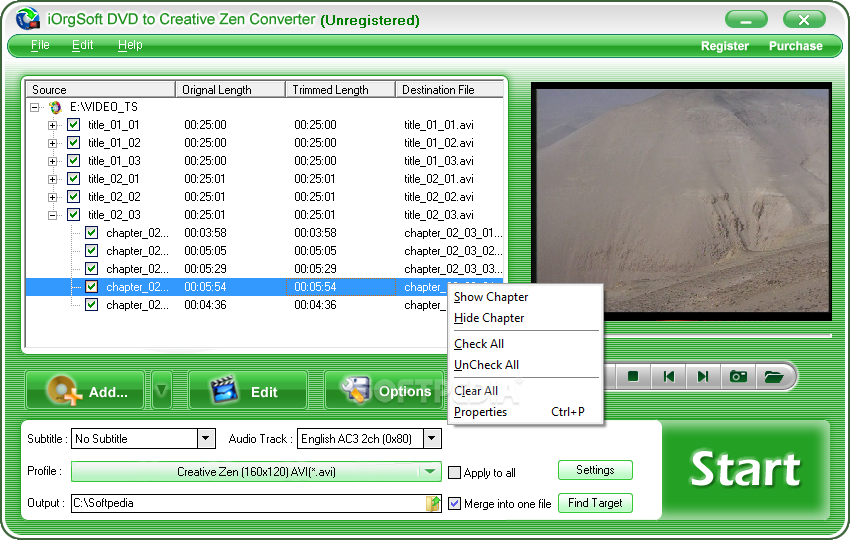Select Clear All in context menu
Screen dimensions: 850x540
click(x=526, y=391)
